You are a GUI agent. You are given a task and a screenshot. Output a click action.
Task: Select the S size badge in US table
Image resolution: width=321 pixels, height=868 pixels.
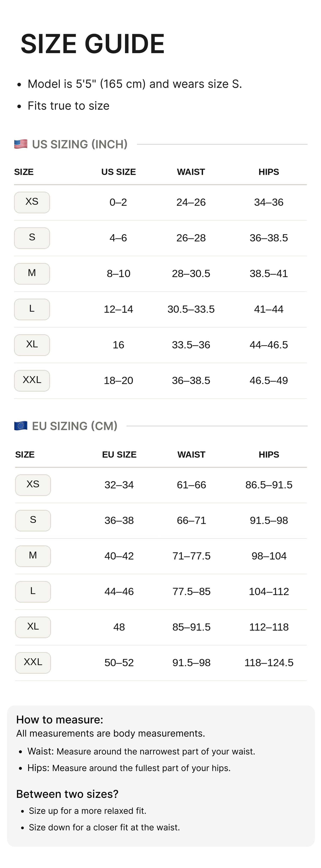[x=32, y=238]
